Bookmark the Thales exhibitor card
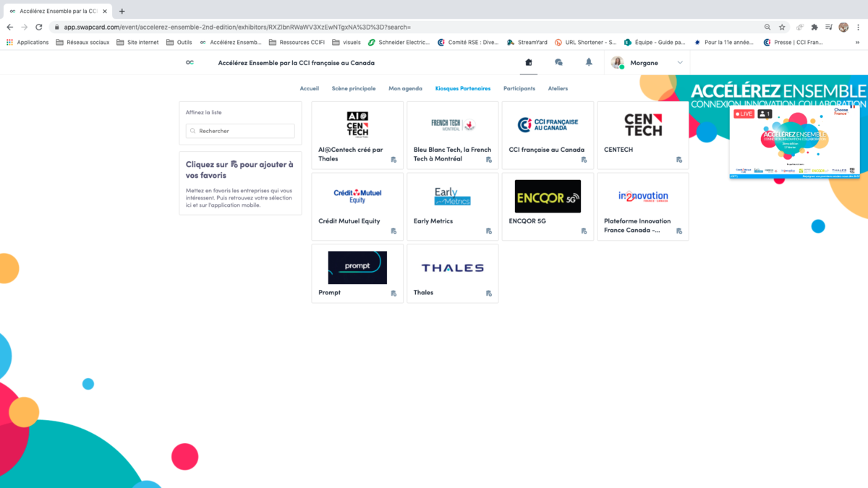Viewport: 868px width, 488px height. pos(489,294)
